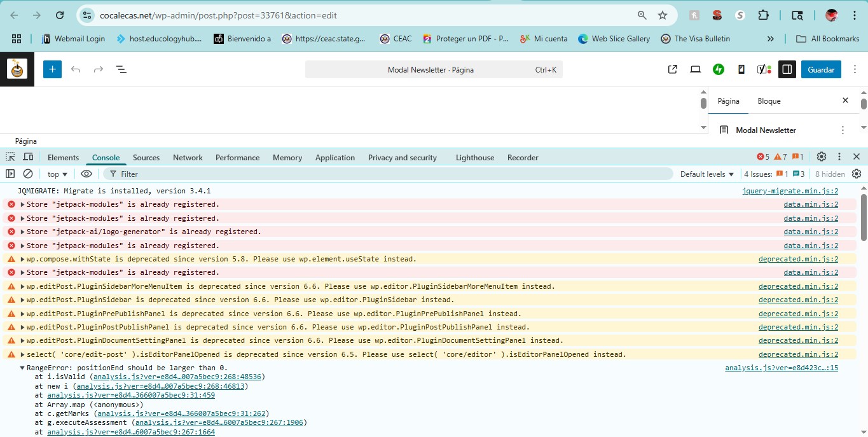
Task: Open the document overview list view
Action: (x=121, y=69)
